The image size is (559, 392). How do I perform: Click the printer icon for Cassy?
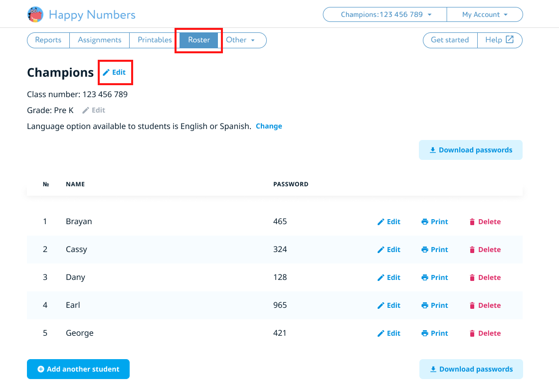pyautogui.click(x=425, y=250)
